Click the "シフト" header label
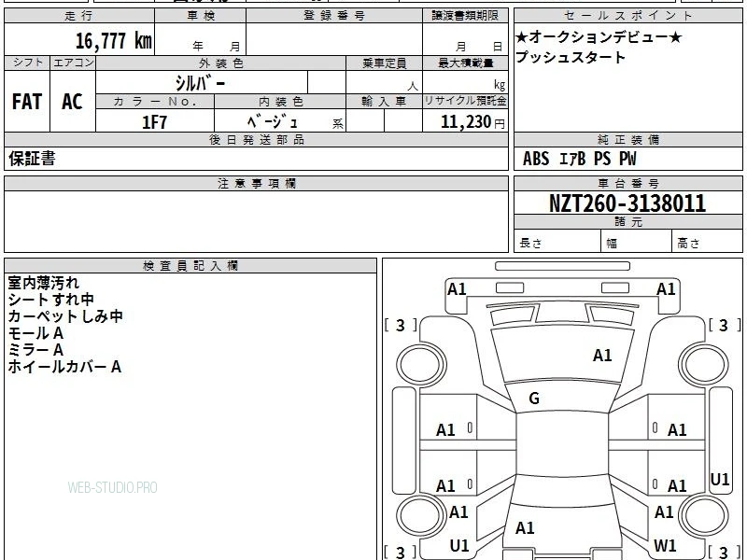Screen dimensions: 747x560 tap(27, 63)
